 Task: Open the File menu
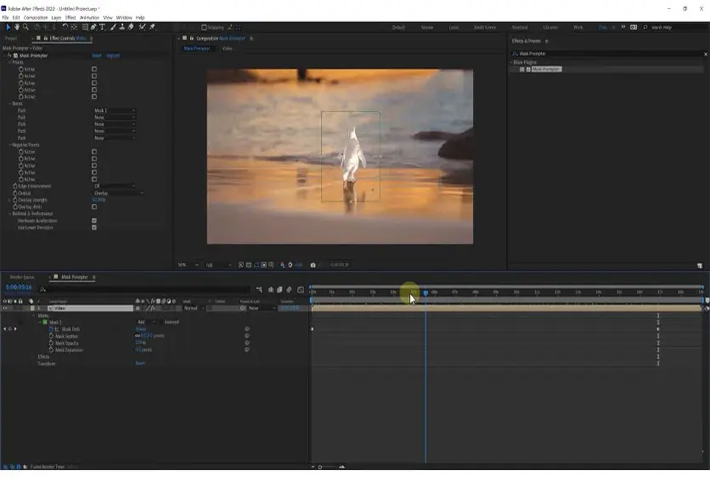[x=6, y=17]
